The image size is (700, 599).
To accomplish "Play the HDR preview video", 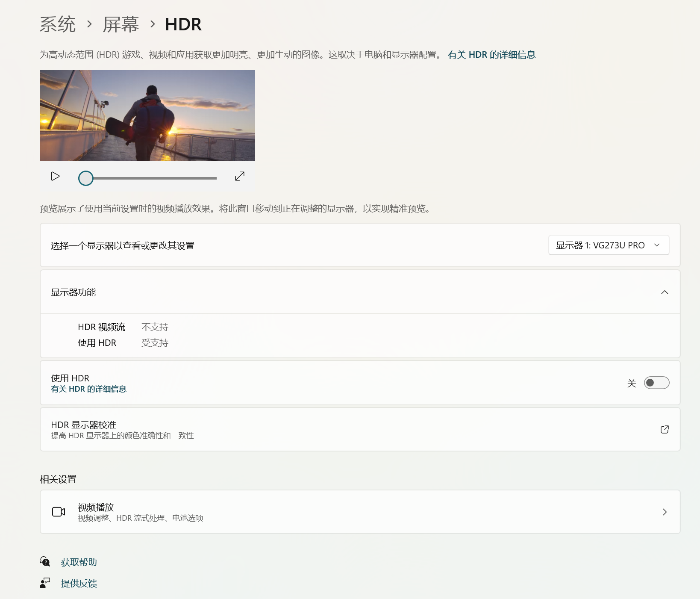I will [x=55, y=176].
